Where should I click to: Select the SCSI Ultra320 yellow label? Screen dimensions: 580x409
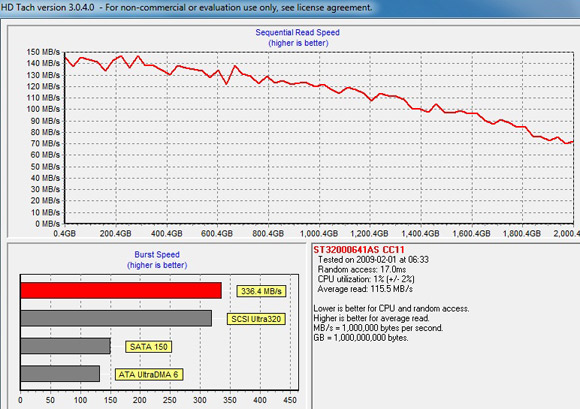[x=256, y=319]
